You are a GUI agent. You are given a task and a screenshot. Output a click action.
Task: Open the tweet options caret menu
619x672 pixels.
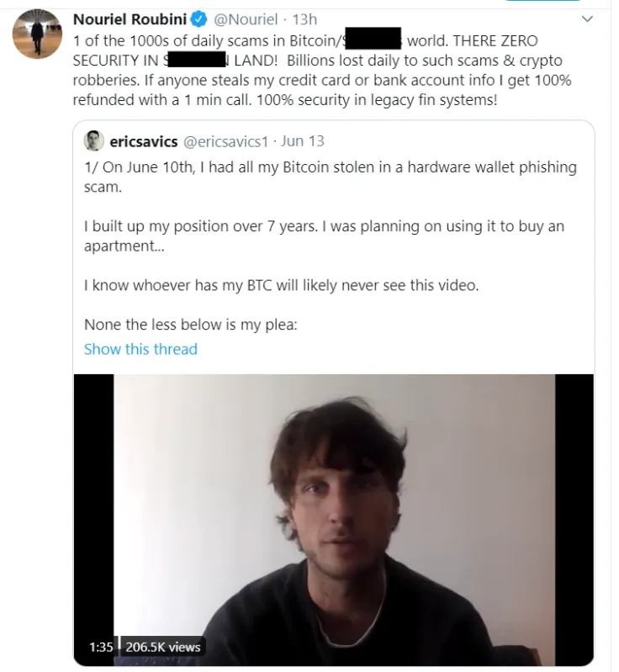point(587,19)
